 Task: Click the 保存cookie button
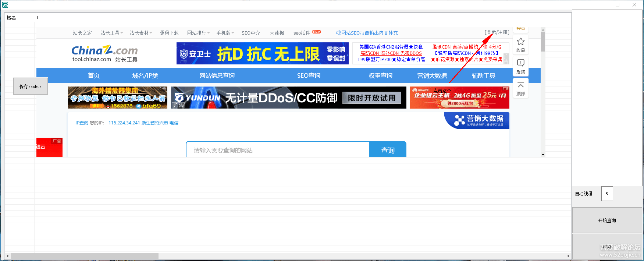[x=31, y=86]
